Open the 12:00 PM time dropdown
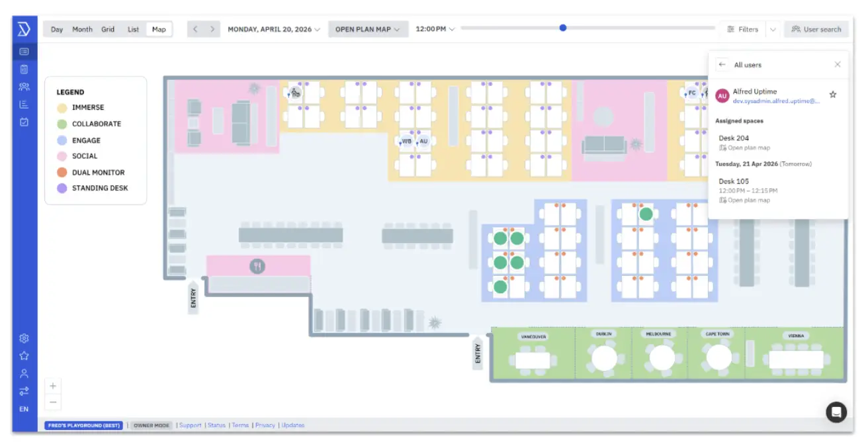This screenshot has width=868, height=446. click(435, 29)
